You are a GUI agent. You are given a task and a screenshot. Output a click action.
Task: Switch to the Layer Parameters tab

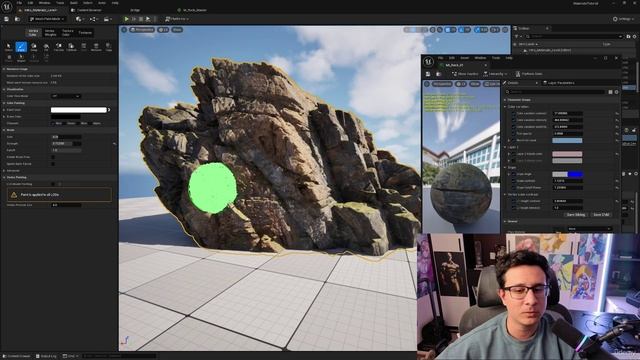559,83
